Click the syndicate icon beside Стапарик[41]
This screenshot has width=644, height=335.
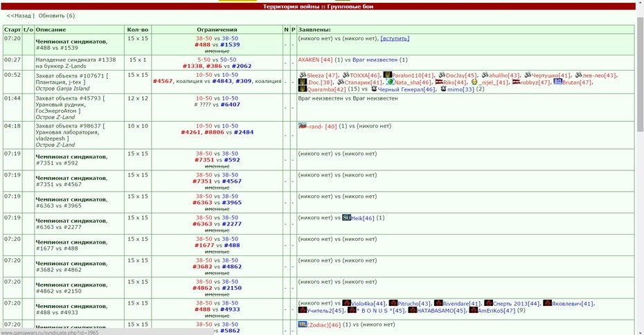[341, 82]
